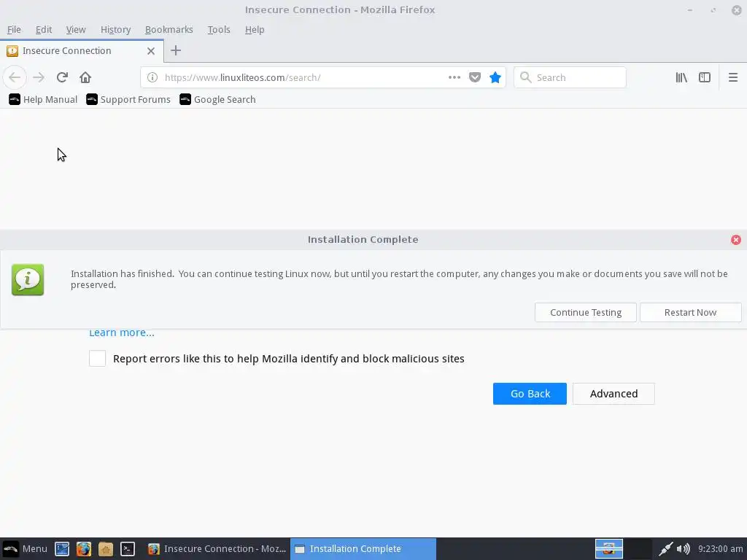Open page actions three-dot menu
Image resolution: width=747 pixels, height=560 pixels.
[x=454, y=77]
